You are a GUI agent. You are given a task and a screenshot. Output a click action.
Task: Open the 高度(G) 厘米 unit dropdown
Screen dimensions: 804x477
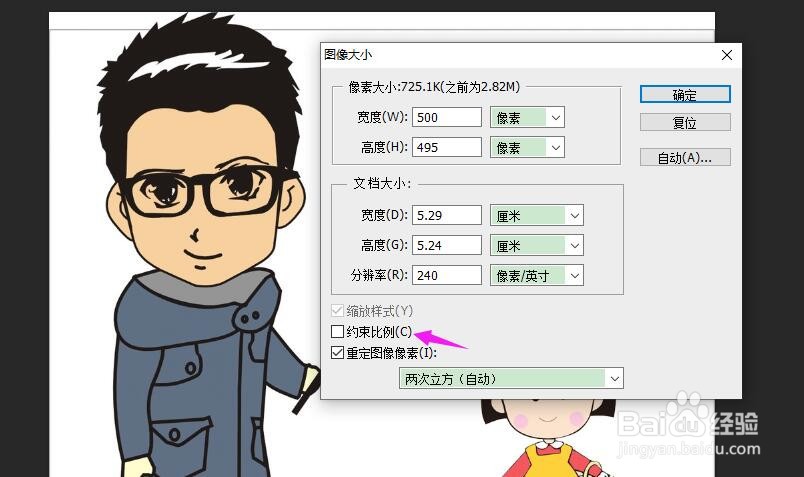(537, 246)
